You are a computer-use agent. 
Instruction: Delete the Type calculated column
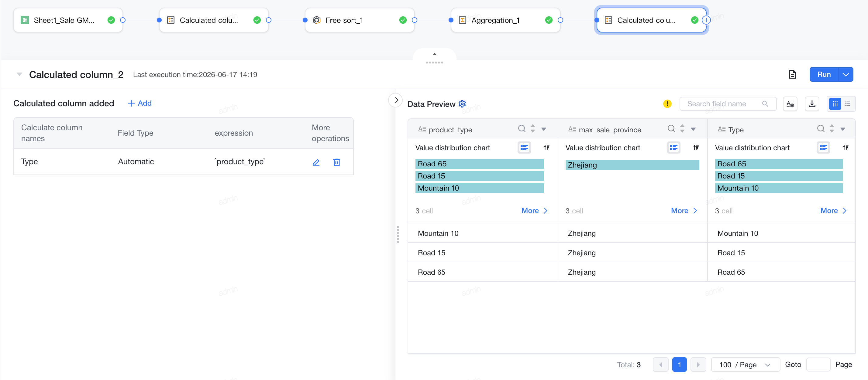coord(336,162)
